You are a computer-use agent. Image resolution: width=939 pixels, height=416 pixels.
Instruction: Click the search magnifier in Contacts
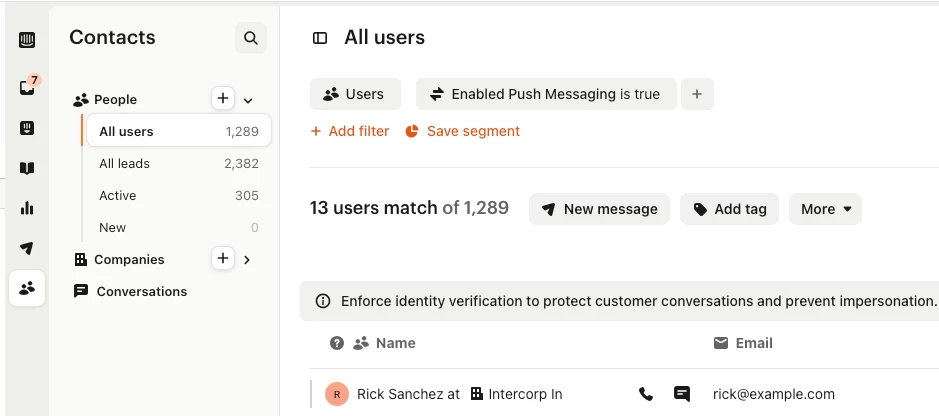point(251,38)
